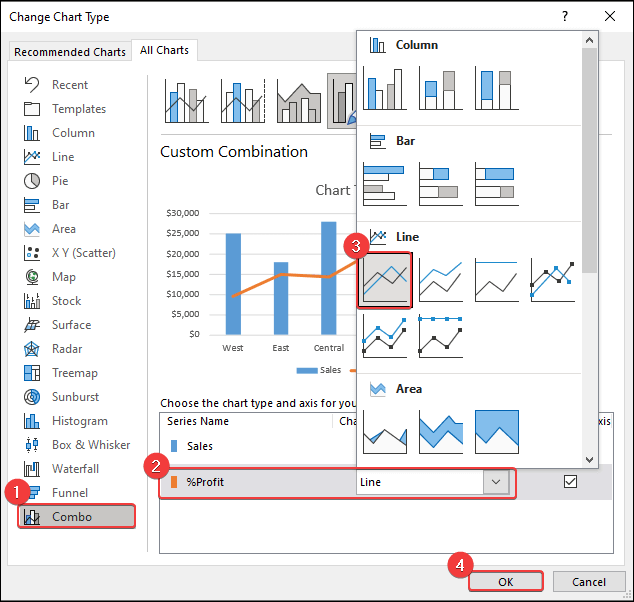Pick Stacked Line with Markers thumbnail

(x=385, y=336)
